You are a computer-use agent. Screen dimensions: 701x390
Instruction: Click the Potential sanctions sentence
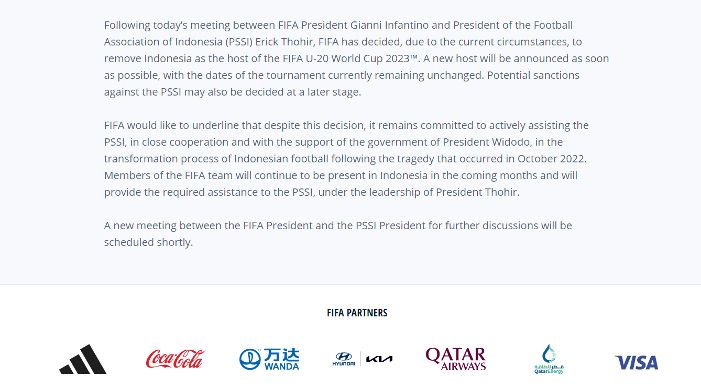click(342, 84)
